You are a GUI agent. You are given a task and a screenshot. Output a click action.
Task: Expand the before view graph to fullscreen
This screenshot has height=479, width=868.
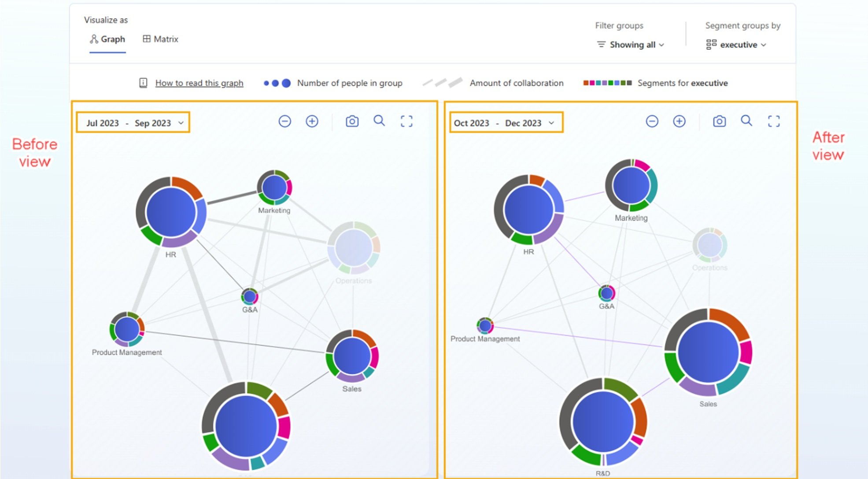coord(406,121)
